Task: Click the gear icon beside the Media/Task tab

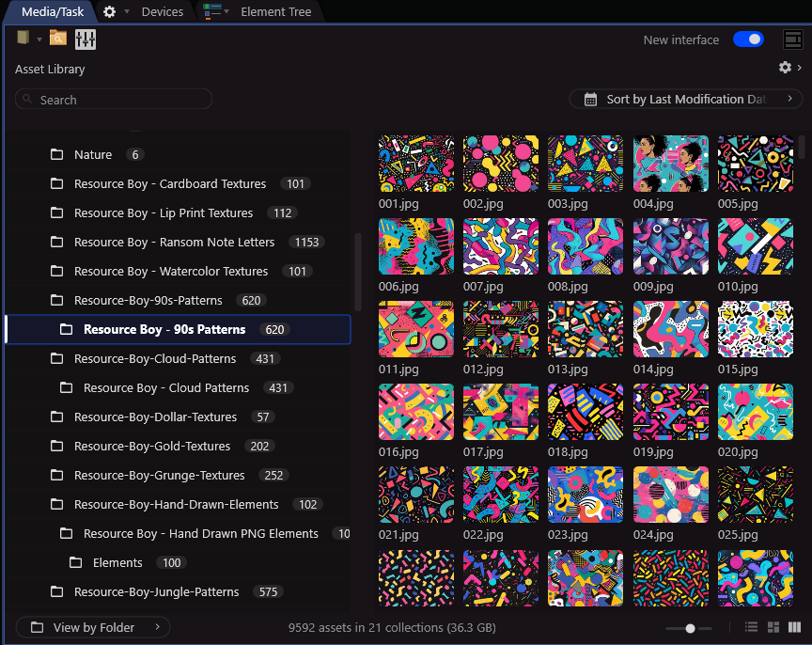Action: pyautogui.click(x=107, y=11)
